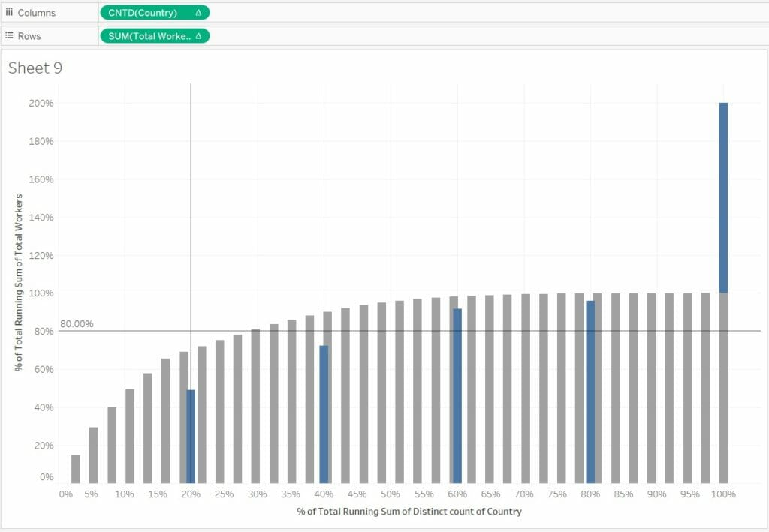Click the Columns shelf icon
This screenshot has width=769, height=532.
9,12
